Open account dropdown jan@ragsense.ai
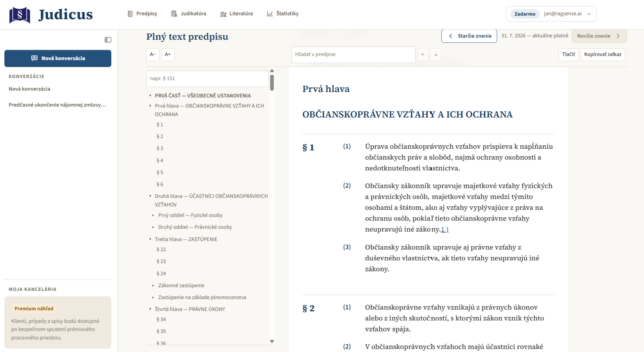The width and height of the screenshot is (644, 352). tap(551, 14)
